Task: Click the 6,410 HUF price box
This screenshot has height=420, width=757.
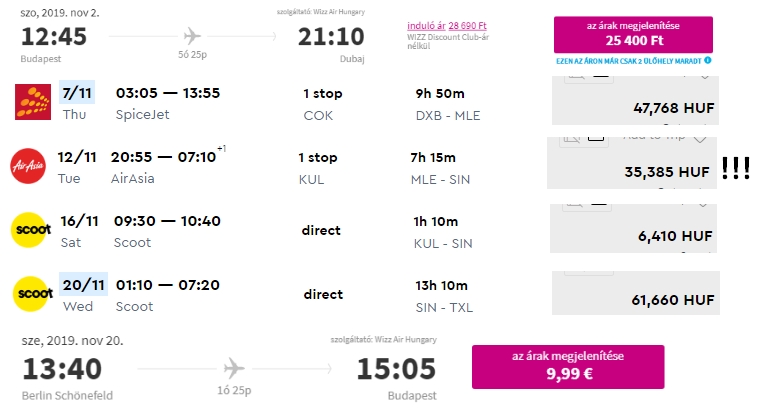Action: pos(633,228)
